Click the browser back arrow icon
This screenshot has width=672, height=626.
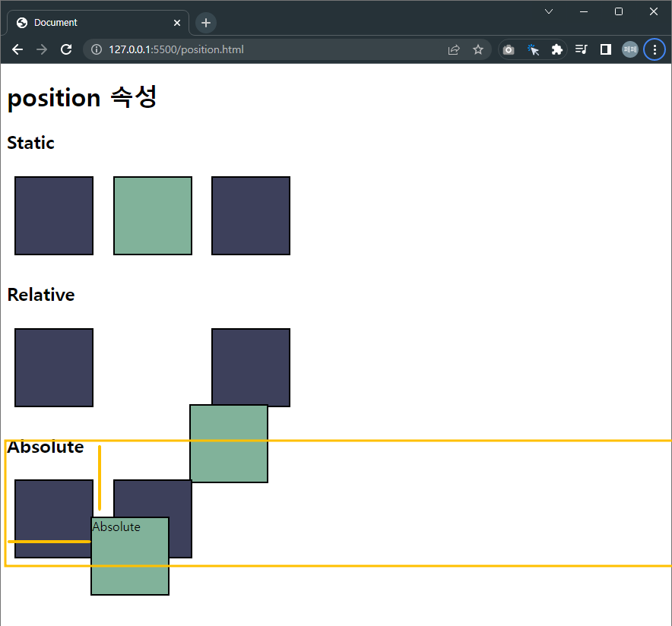[17, 49]
